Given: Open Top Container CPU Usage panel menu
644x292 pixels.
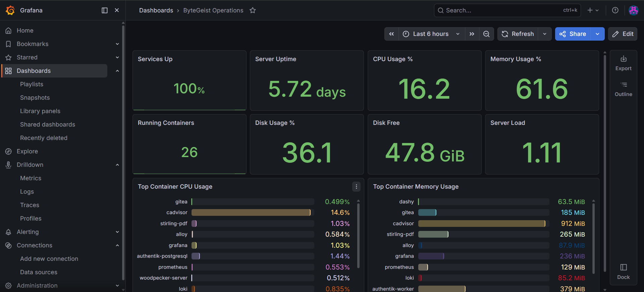Looking at the screenshot, I should [x=356, y=187].
